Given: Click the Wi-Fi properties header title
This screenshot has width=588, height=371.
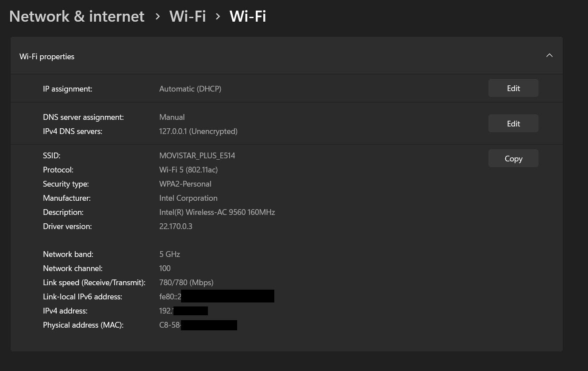Looking at the screenshot, I should (x=47, y=57).
